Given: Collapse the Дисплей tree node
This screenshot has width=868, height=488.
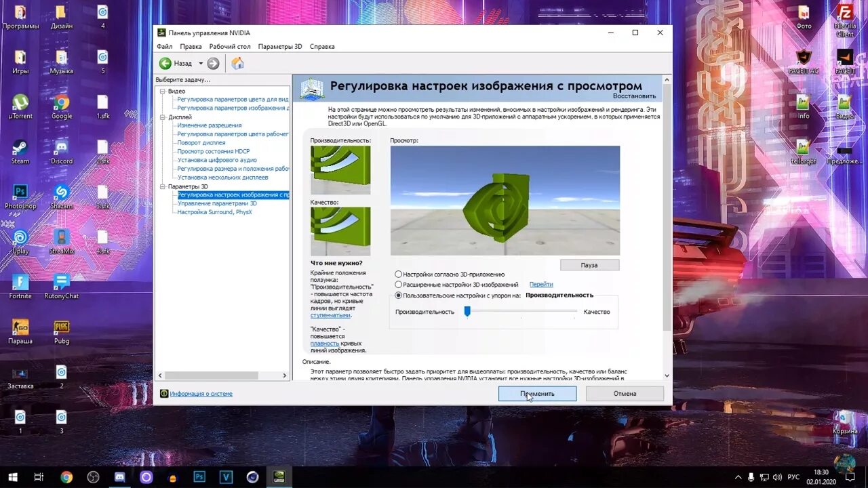Looking at the screenshot, I should (x=163, y=117).
